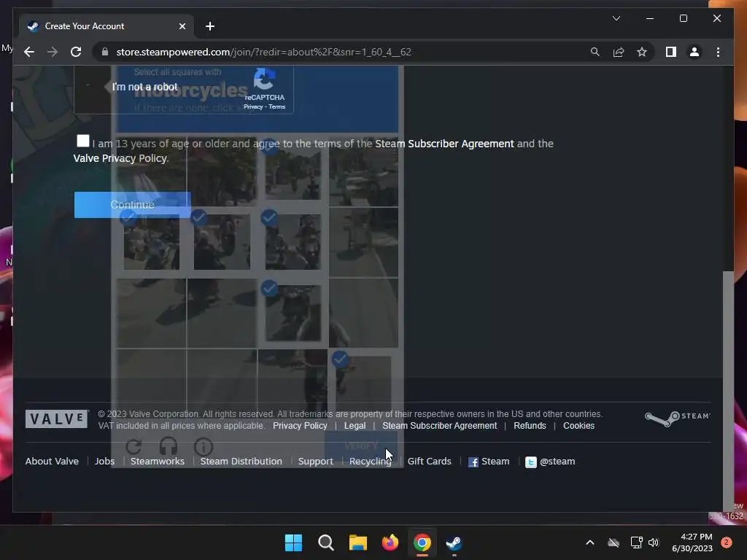Image resolution: width=747 pixels, height=560 pixels.
Task: Click the page vertical scrollbar thumb
Action: (728, 391)
